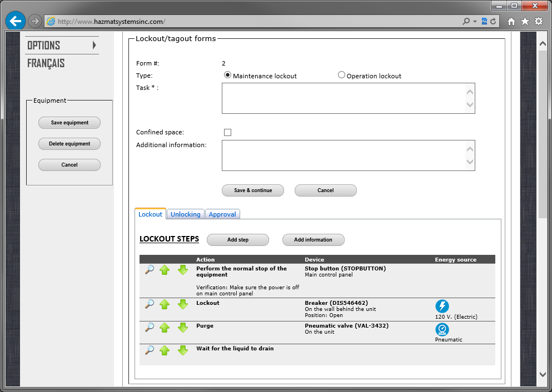Click the browser address bar URL
Screen dimensions: 552x392
click(x=111, y=22)
